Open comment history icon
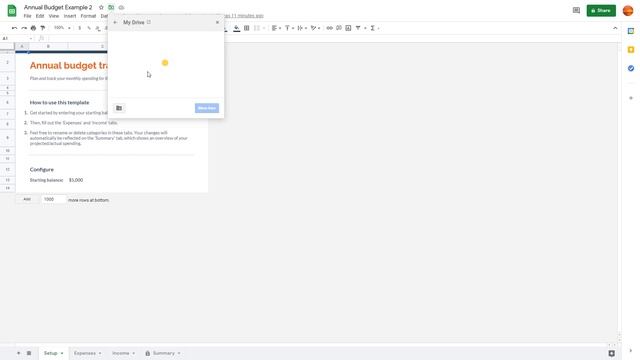 tap(576, 10)
